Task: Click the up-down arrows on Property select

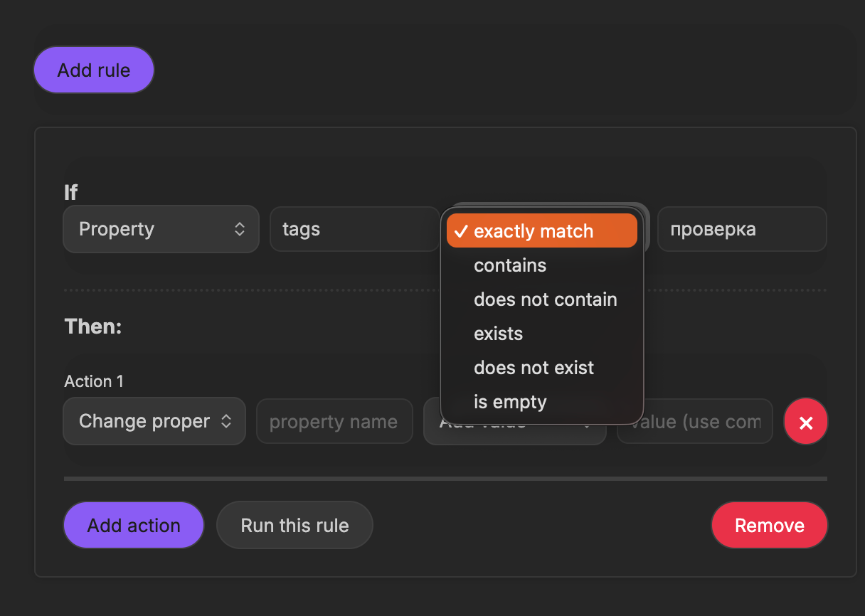Action: point(240,229)
